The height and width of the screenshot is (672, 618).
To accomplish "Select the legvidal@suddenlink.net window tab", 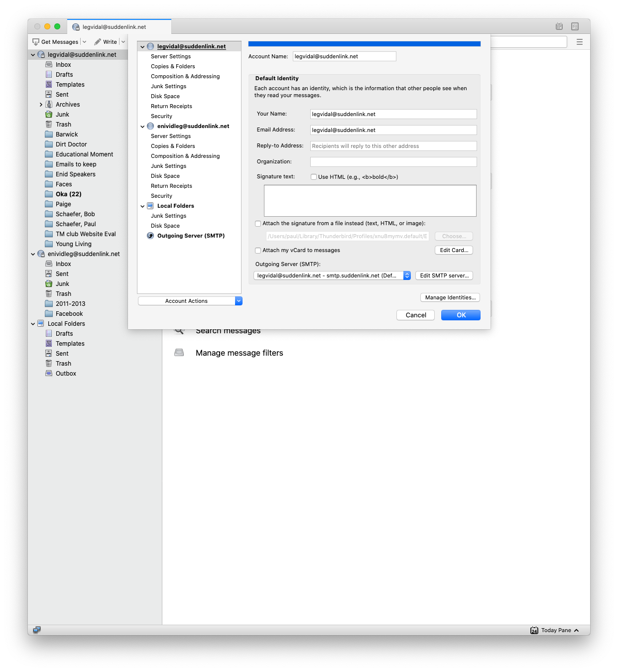I will tap(119, 27).
